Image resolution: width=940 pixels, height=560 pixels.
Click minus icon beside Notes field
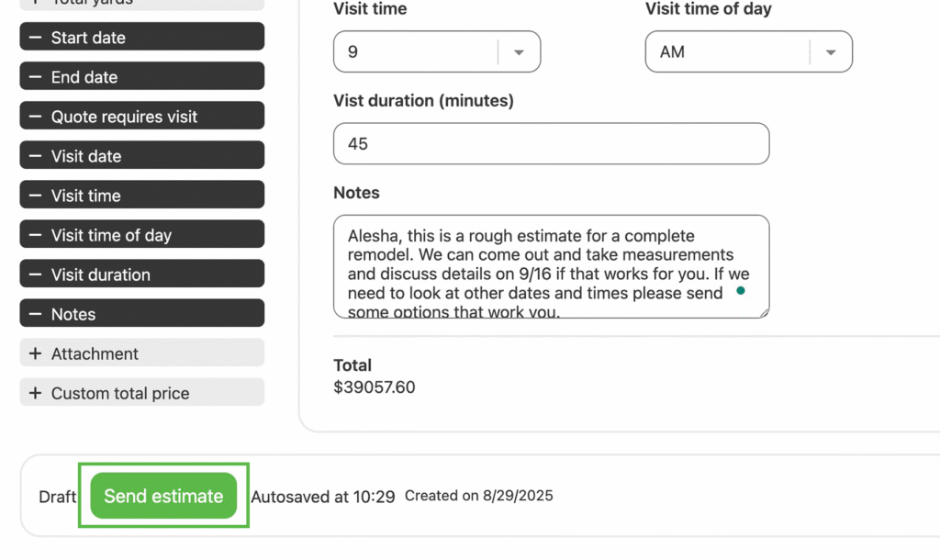pos(35,314)
